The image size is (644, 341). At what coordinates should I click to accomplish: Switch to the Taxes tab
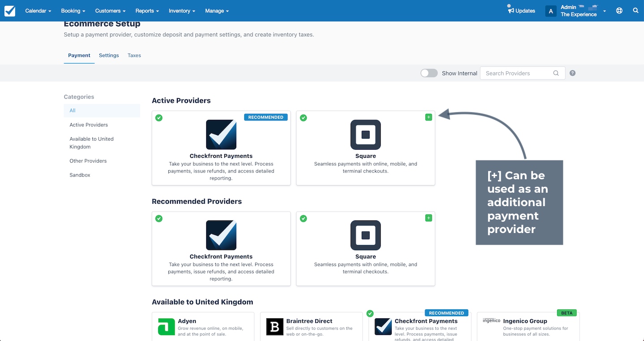click(x=134, y=56)
